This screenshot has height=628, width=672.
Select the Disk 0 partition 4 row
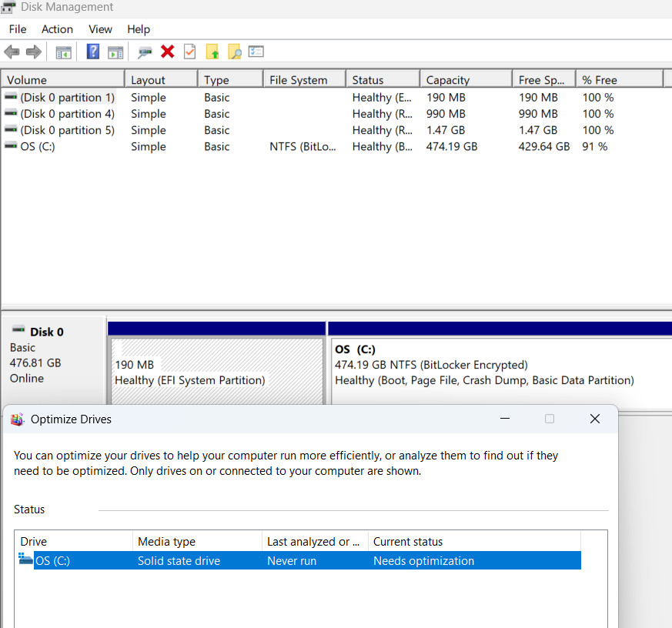332,114
